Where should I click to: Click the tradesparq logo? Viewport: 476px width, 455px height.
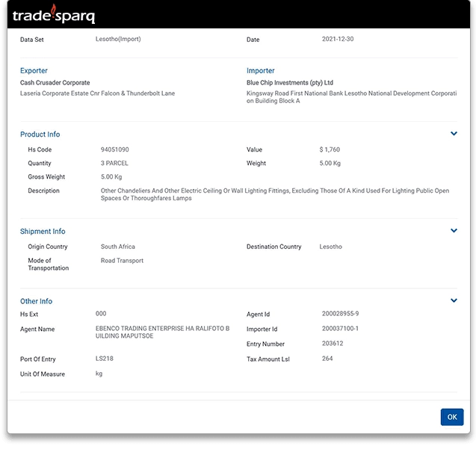coord(54,14)
